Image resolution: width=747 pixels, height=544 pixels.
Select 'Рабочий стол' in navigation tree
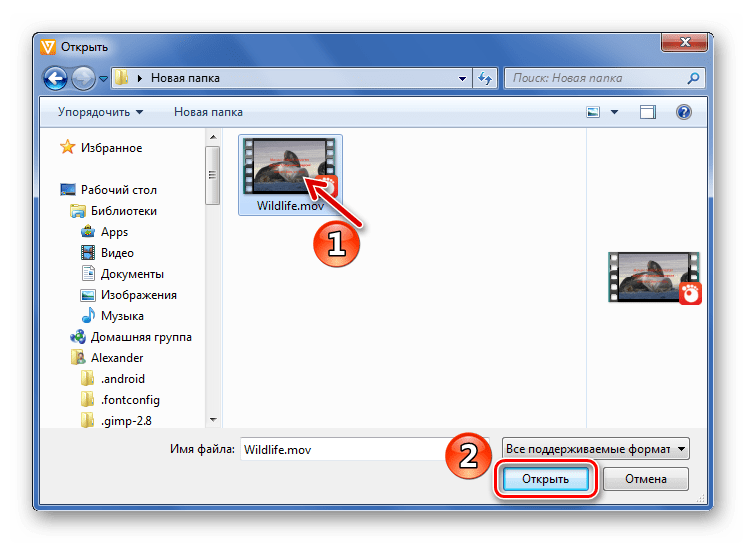119,190
